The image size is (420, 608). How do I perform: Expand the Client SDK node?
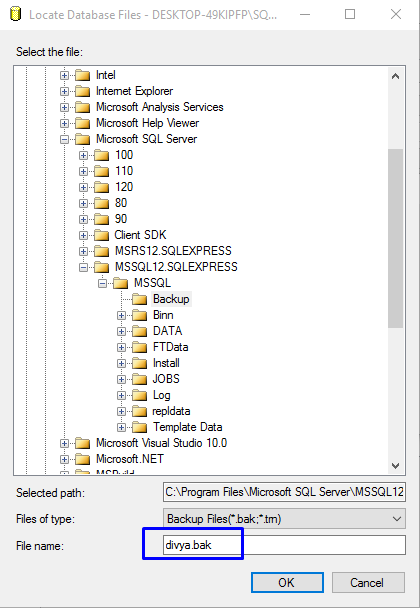point(83,235)
